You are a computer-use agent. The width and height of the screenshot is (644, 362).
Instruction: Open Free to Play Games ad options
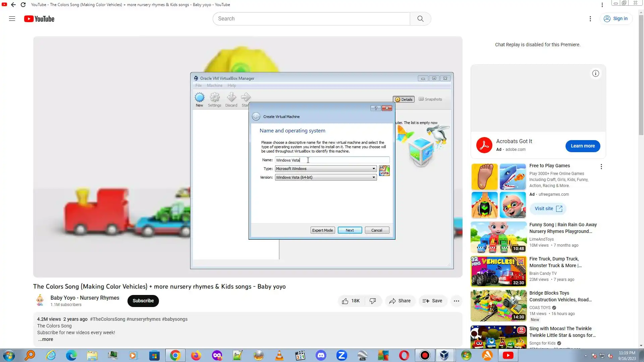pyautogui.click(x=601, y=167)
